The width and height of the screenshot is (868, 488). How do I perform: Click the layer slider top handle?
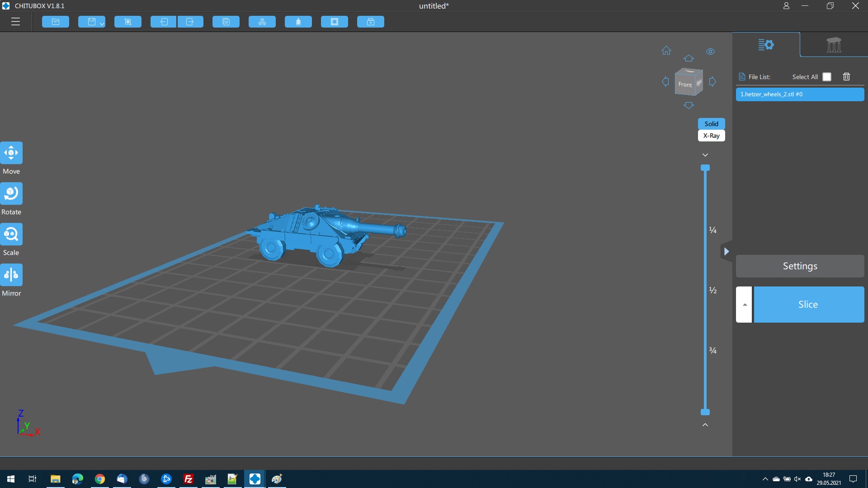[x=705, y=168]
